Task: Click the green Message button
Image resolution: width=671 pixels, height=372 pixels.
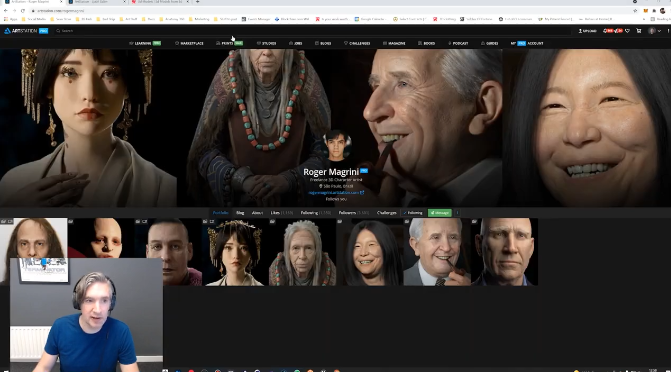Action: [440, 213]
